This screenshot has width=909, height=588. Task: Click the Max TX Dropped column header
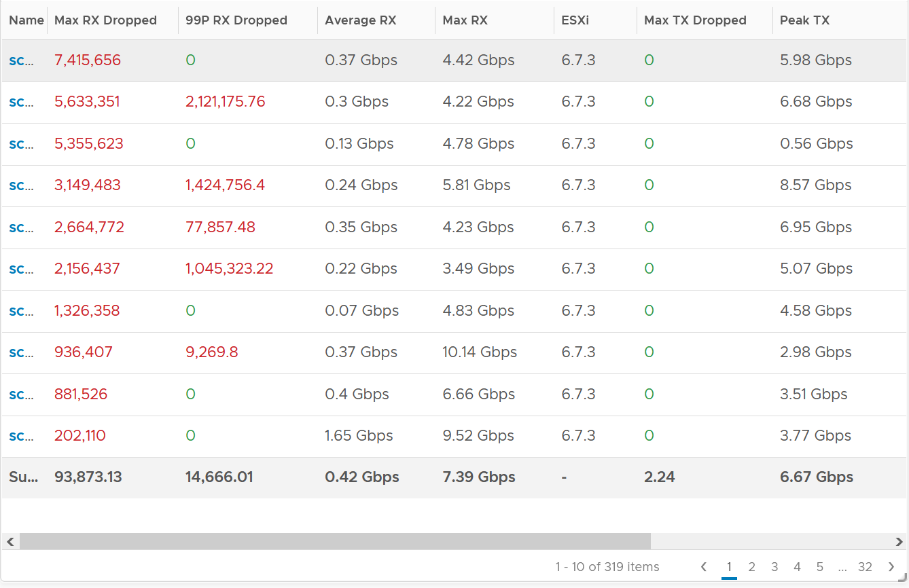pos(695,20)
